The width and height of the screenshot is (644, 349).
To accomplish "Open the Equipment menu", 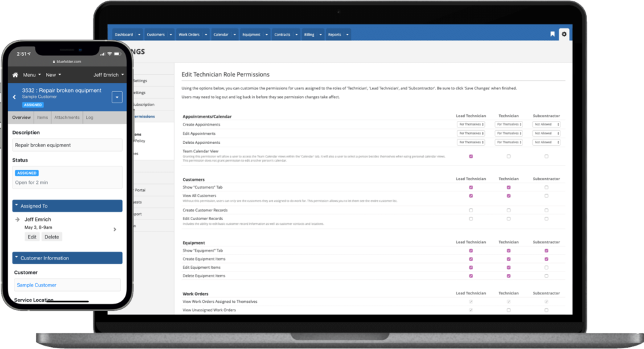I will [x=251, y=34].
